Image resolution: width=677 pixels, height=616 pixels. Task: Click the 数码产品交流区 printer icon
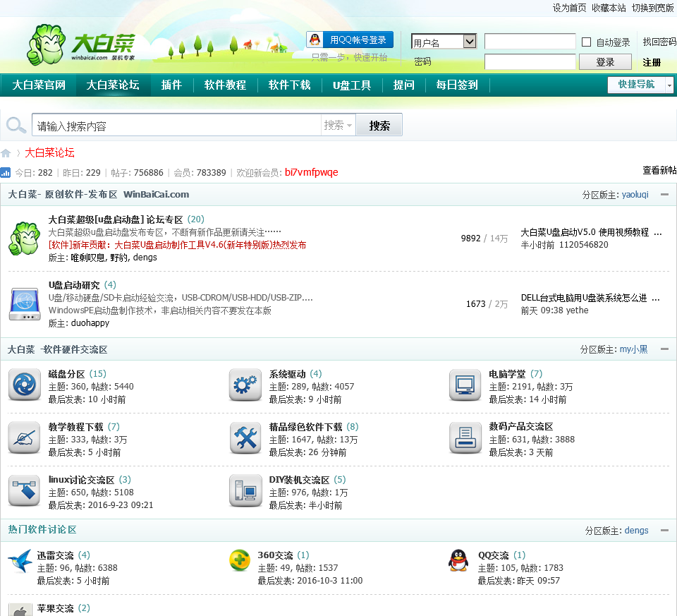coord(465,438)
